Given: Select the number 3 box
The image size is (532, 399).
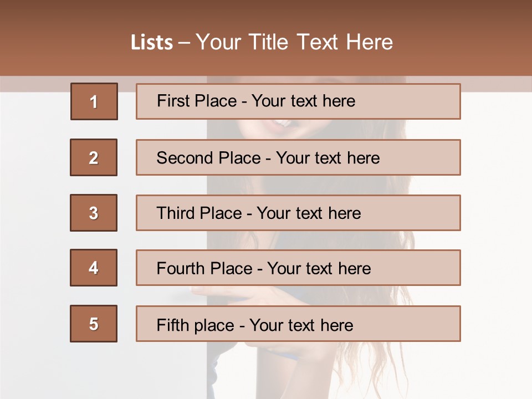Looking at the screenshot, I should pyautogui.click(x=94, y=213).
